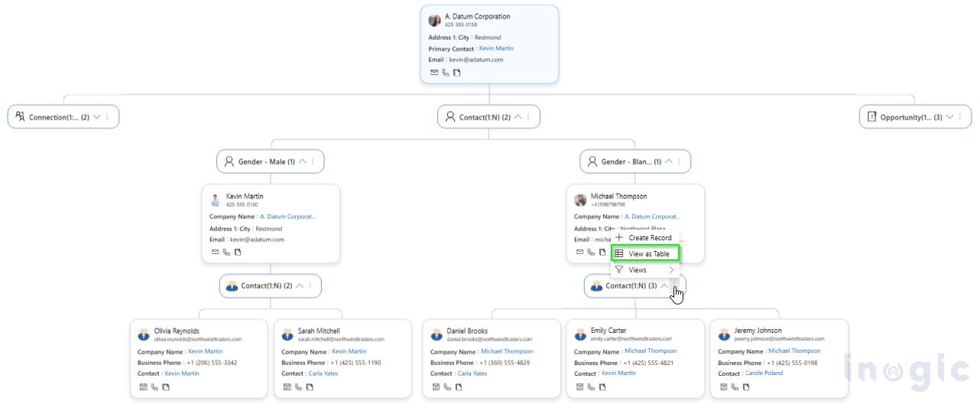Click phone icon on A. Datum Corporation card
980x414 pixels.
pos(446,73)
